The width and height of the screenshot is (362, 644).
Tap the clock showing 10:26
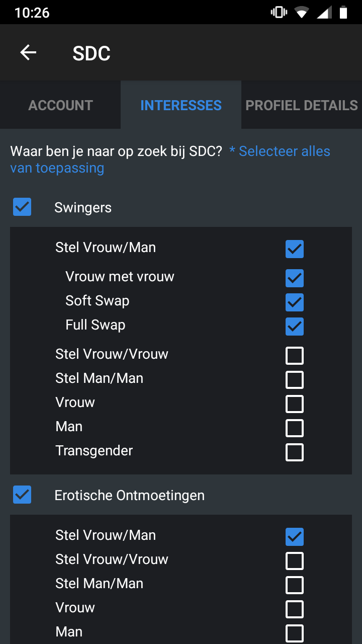31,12
